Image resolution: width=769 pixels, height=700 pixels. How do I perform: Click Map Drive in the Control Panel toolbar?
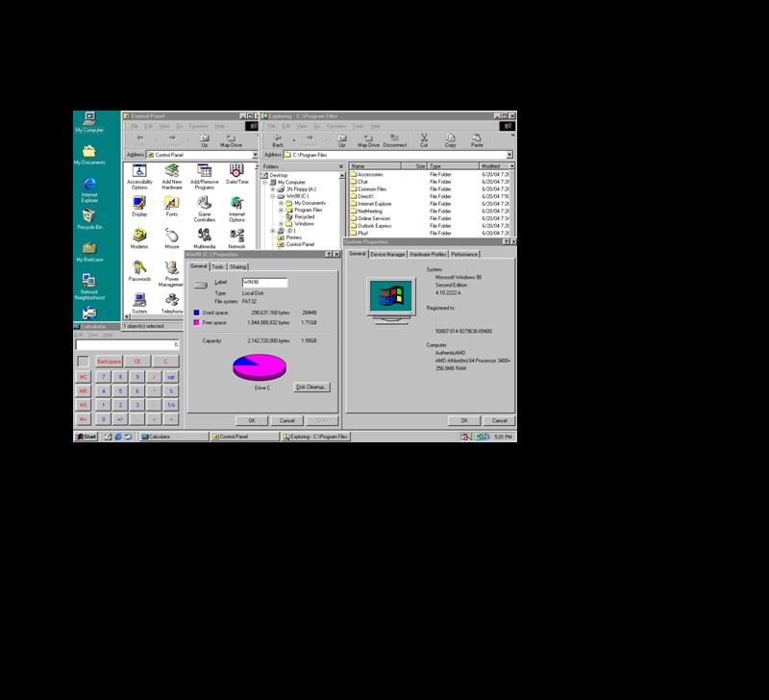(x=231, y=140)
